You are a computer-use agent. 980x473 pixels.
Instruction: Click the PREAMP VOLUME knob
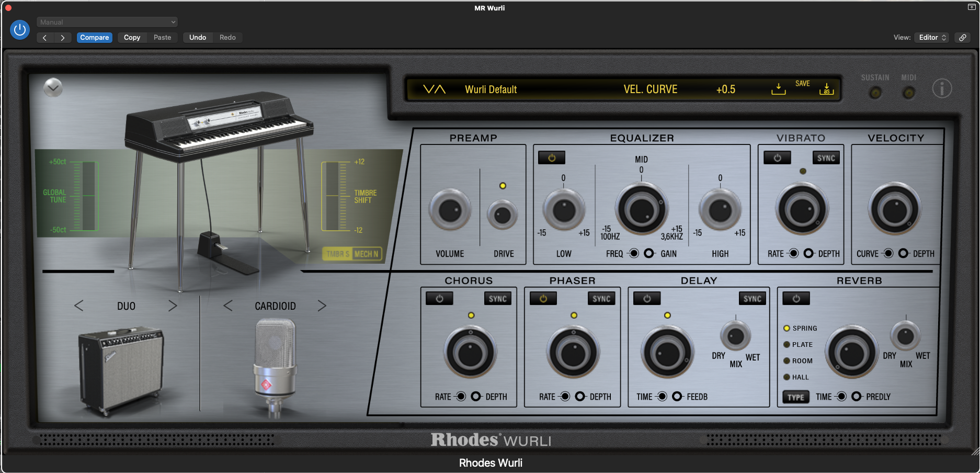click(450, 210)
